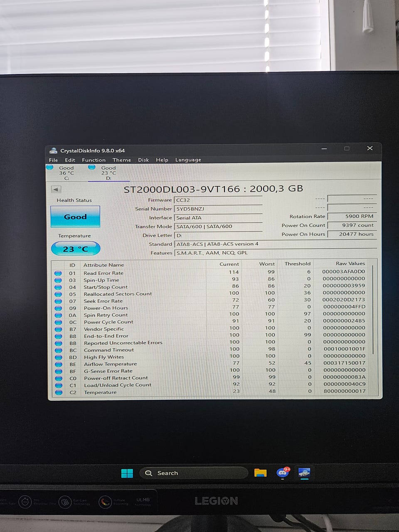Screen dimensions: 399x532
Task: Click the 23 °C temperature button
Action: [x=76, y=249]
